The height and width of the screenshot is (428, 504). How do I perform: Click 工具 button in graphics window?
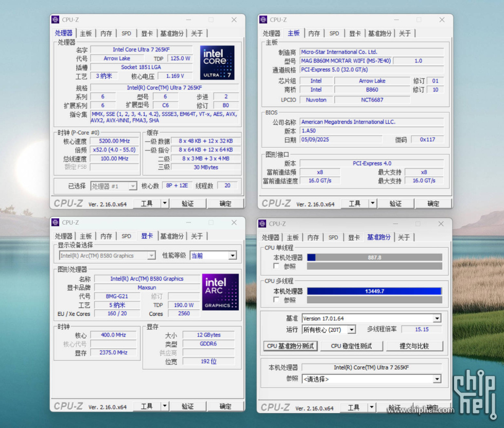tap(147, 406)
